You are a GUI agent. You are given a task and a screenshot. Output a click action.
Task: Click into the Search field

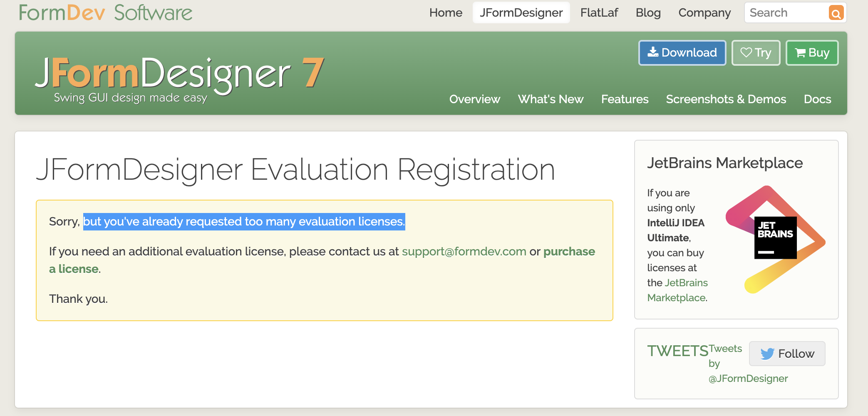pos(786,12)
